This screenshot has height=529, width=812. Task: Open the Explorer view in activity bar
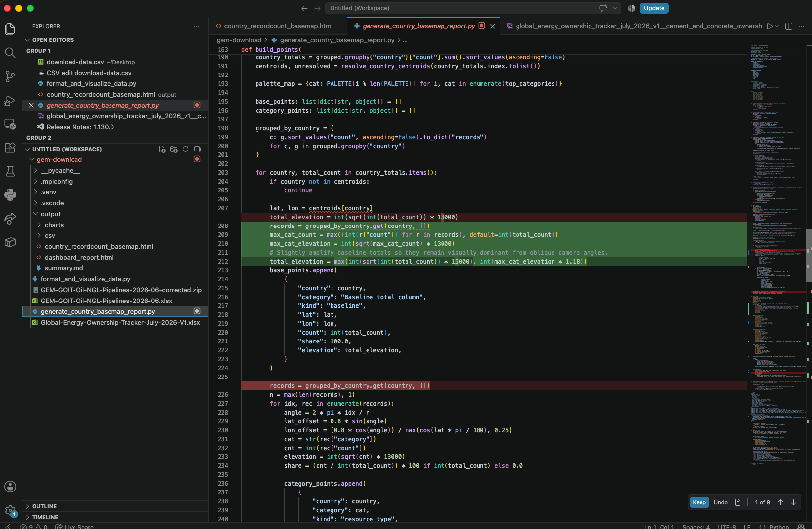10,29
